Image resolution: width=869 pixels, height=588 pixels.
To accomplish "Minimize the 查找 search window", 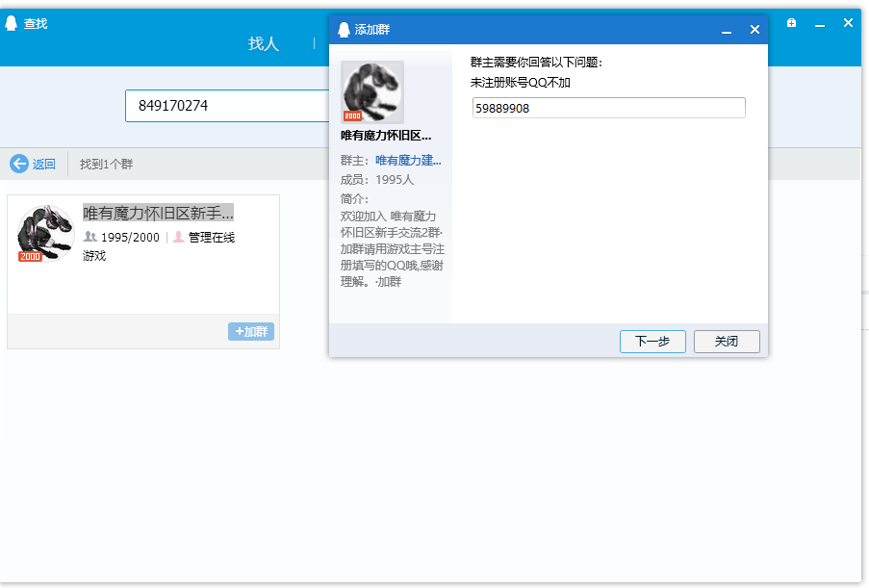I will tap(820, 23).
